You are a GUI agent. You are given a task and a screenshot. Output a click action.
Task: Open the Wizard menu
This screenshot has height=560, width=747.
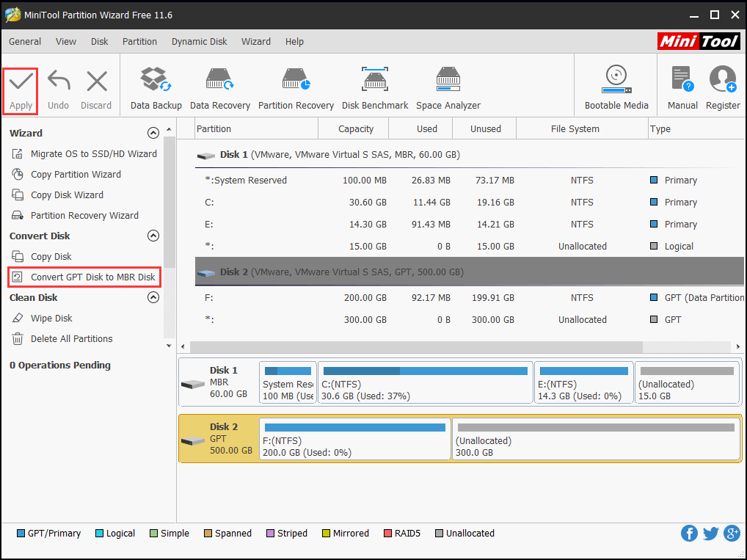tap(256, 41)
